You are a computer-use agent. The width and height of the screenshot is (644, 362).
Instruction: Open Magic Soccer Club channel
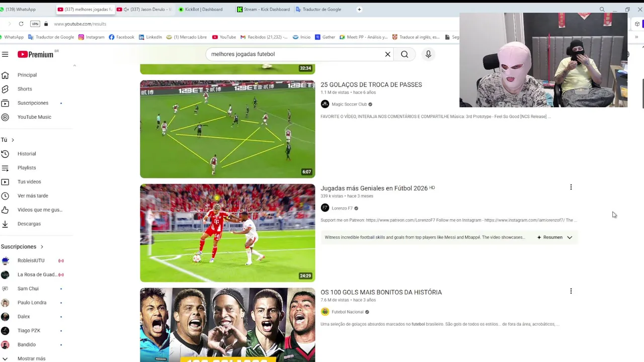[x=349, y=105]
